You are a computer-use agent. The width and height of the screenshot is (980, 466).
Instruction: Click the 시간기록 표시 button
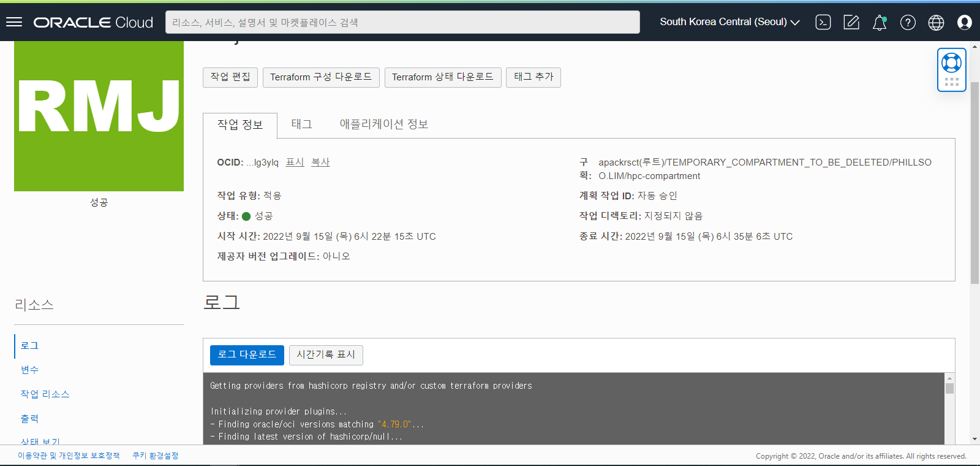(x=326, y=355)
